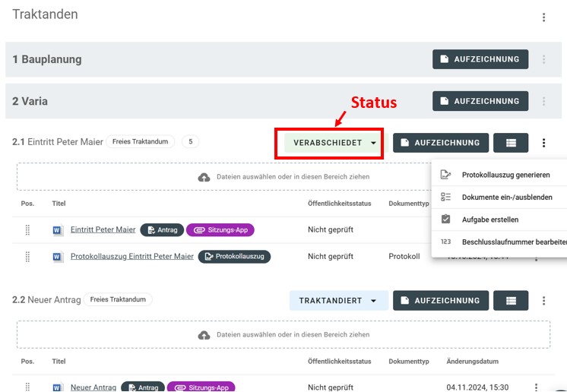Click drag handle of Protokollauszug document row

[28, 257]
